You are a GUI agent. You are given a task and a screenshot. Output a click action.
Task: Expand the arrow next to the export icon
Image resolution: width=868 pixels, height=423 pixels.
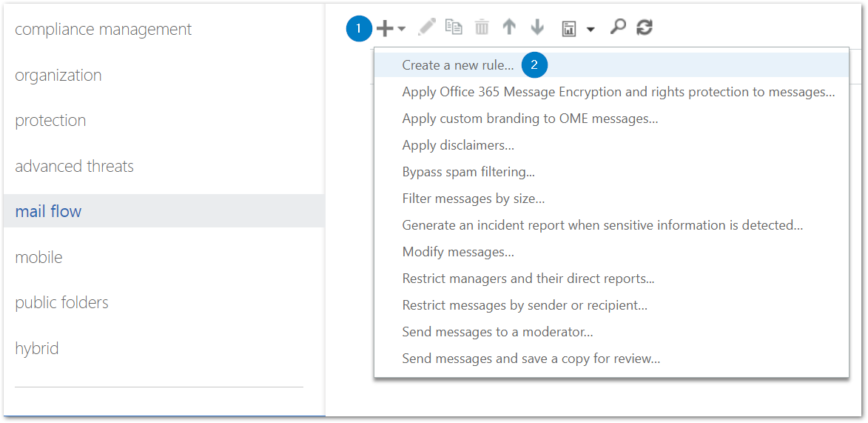590,30
